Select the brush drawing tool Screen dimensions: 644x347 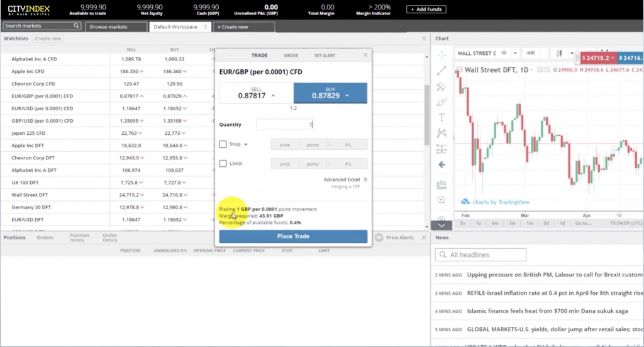pos(441,102)
